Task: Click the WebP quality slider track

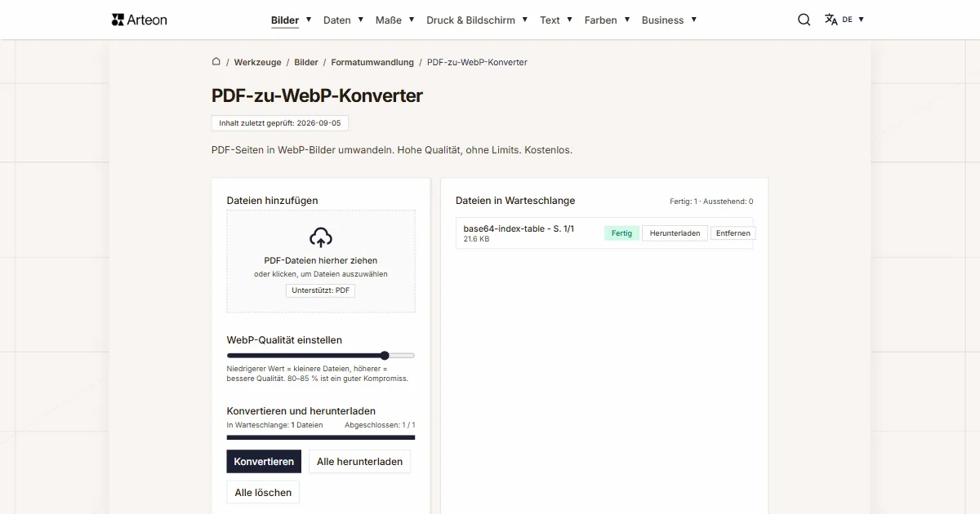Action: point(321,356)
